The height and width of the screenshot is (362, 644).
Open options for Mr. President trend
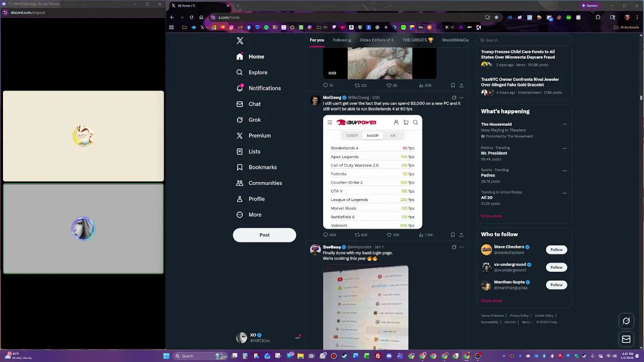pyautogui.click(x=565, y=148)
